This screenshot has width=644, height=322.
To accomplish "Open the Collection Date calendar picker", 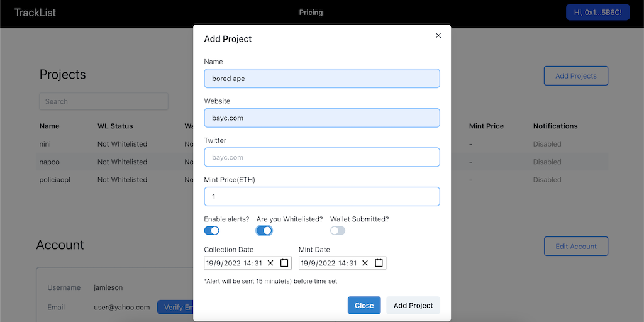I will 284,263.
